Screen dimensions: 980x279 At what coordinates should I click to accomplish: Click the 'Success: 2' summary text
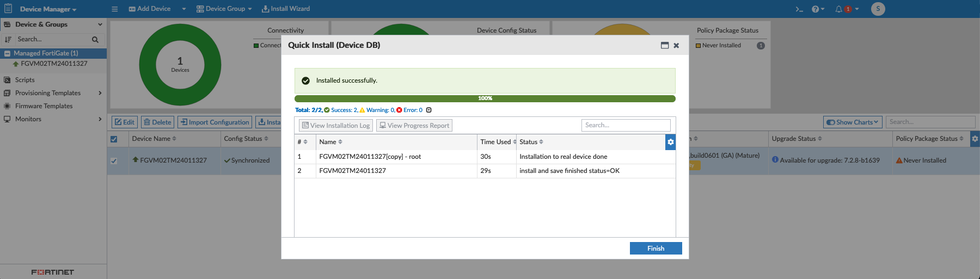[344, 110]
